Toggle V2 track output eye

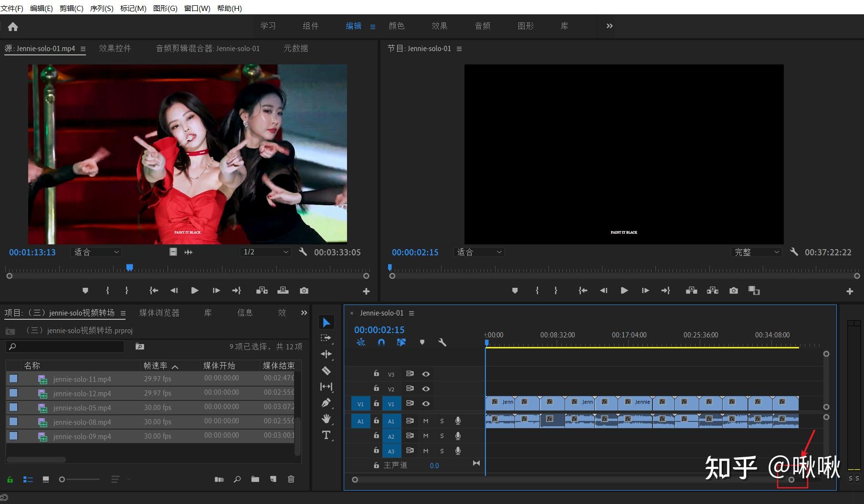tap(426, 389)
